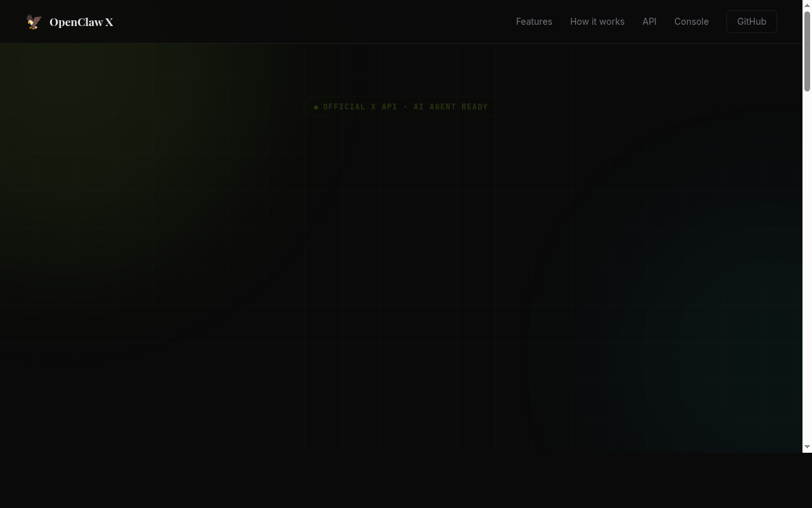Open the Console nav link
Image resolution: width=812 pixels, height=508 pixels.
click(691, 22)
